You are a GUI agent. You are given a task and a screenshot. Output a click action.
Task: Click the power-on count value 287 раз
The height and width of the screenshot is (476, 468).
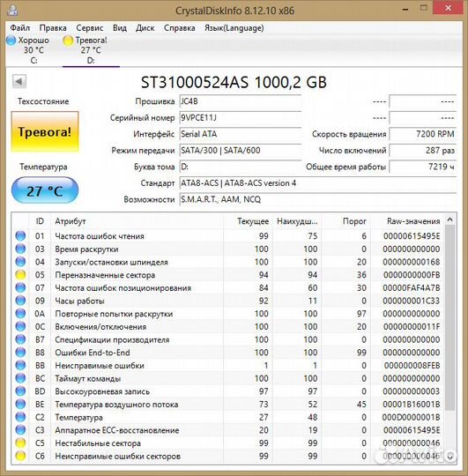click(x=423, y=151)
